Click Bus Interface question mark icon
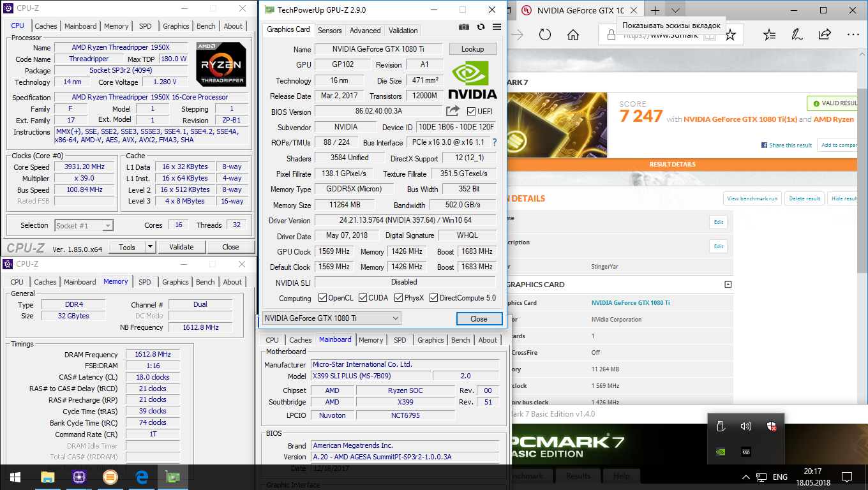Image resolution: width=868 pixels, height=490 pixels. click(x=494, y=142)
